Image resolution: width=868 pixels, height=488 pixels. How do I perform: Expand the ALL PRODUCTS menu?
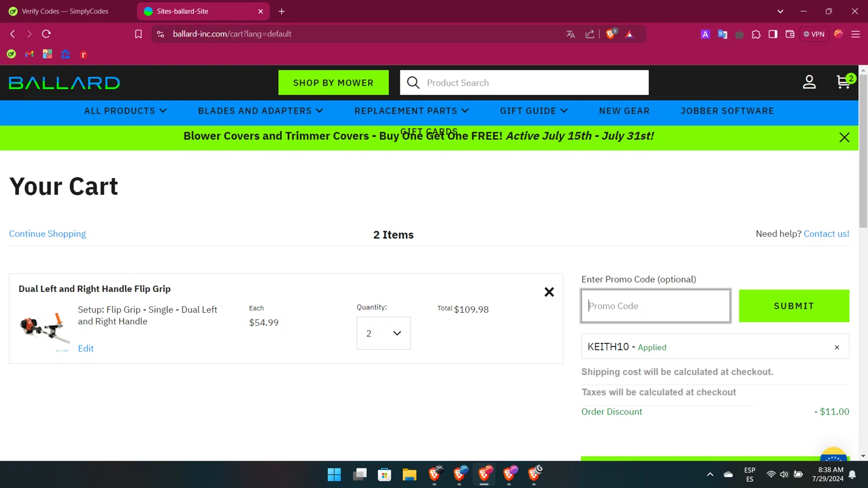[x=126, y=111]
